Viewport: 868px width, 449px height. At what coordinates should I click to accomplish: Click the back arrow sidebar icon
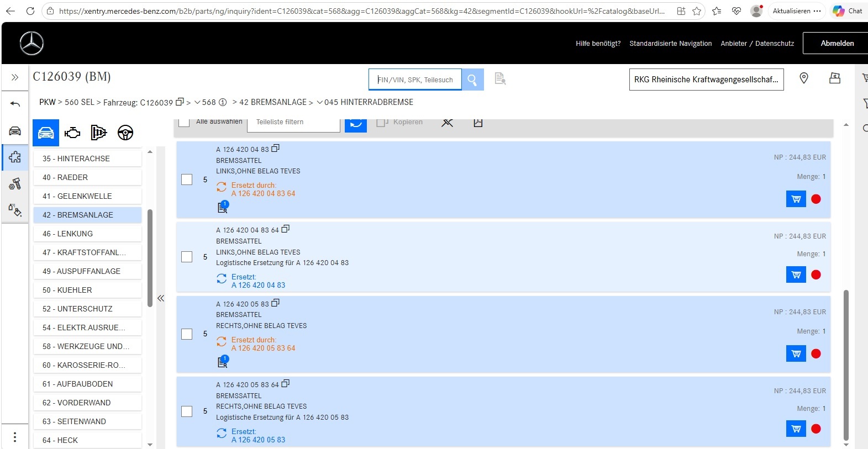(x=15, y=104)
